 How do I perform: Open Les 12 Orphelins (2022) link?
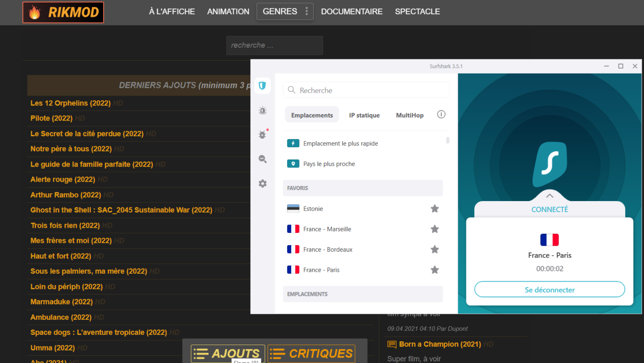click(x=70, y=103)
